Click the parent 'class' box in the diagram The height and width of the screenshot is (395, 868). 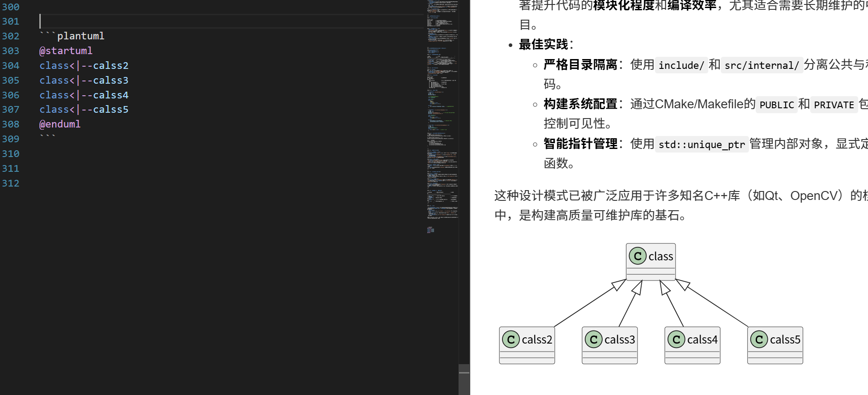coord(651,262)
